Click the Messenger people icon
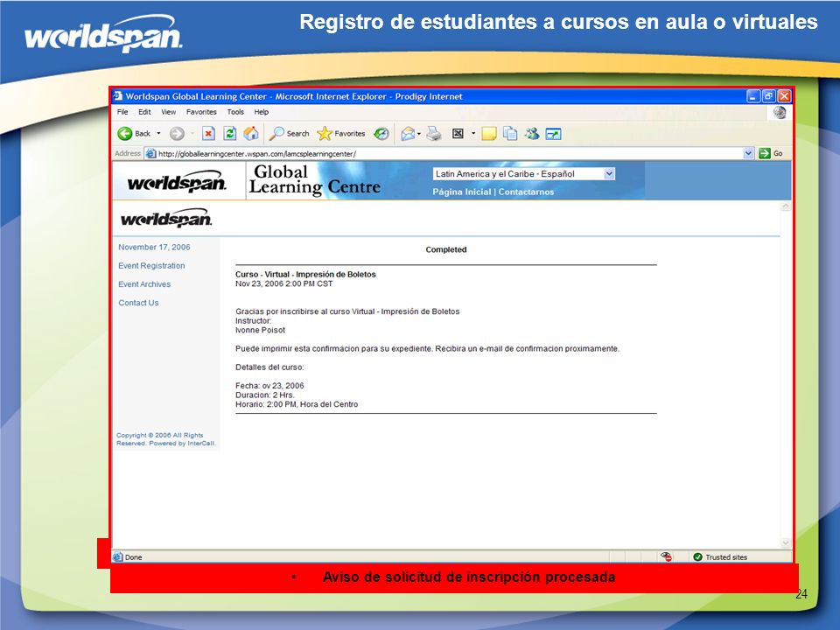This screenshot has height=630, width=840. 531,133
